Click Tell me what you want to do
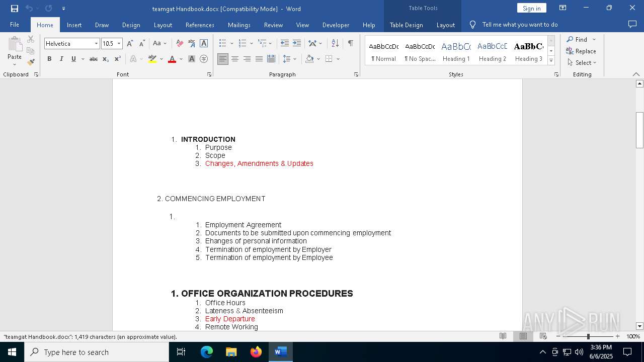644x362 pixels. [520, 25]
